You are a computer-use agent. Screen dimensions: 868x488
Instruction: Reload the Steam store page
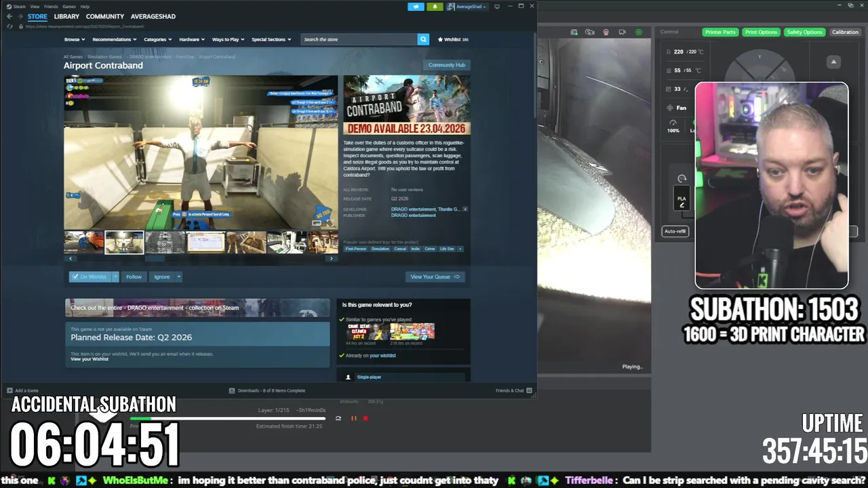pyautogui.click(x=9, y=26)
